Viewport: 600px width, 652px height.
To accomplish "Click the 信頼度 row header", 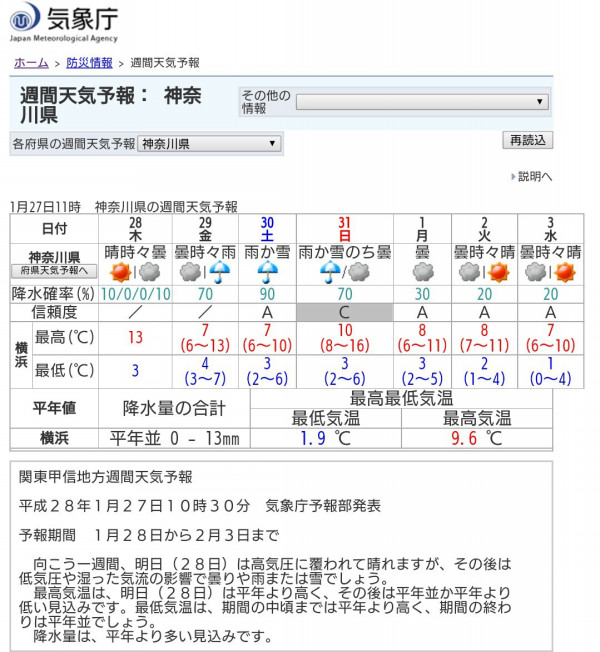I will point(54,314).
